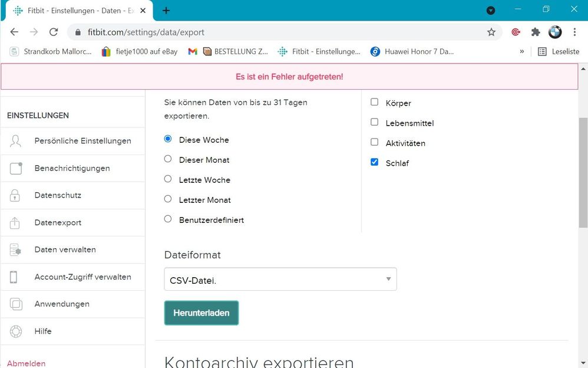
Task: Click the Abmelden link
Action: (27, 363)
